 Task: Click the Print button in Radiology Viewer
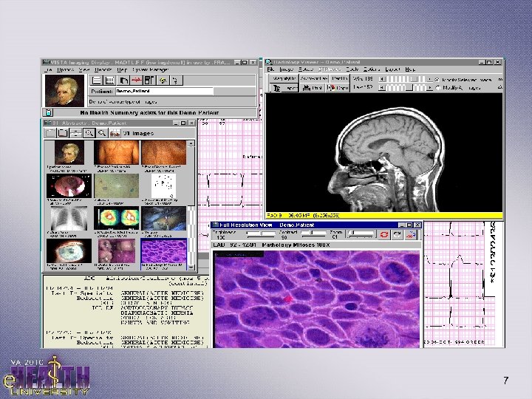point(314,88)
